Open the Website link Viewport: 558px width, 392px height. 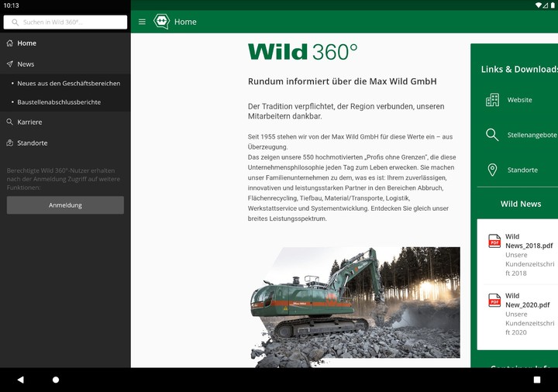[x=519, y=100]
